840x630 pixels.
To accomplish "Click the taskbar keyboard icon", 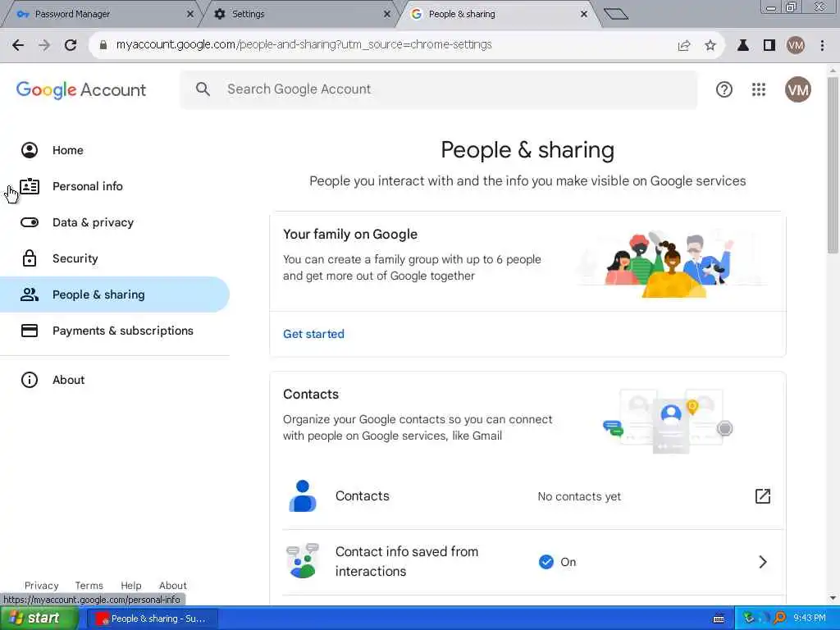I will click(x=719, y=619).
